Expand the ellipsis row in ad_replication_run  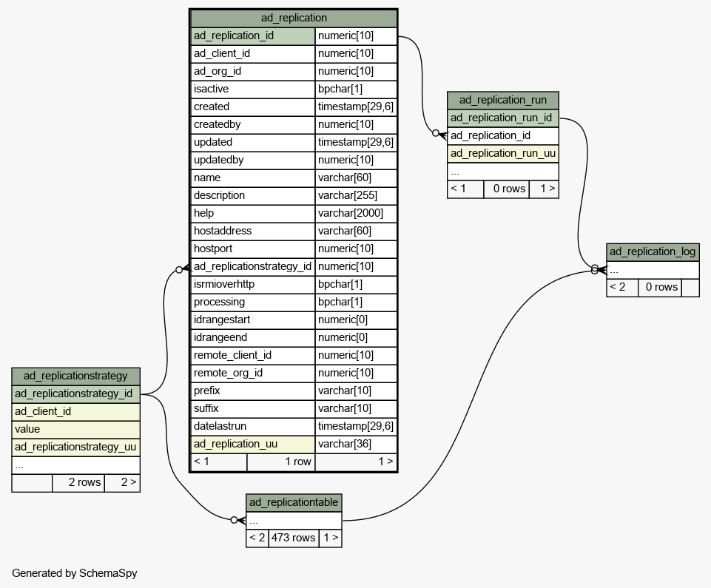(502, 171)
